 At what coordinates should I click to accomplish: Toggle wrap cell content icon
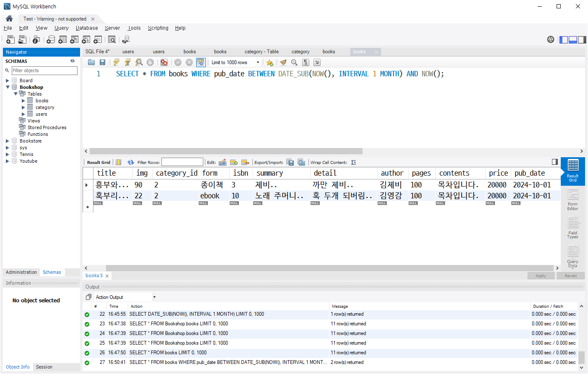pyautogui.click(x=354, y=162)
